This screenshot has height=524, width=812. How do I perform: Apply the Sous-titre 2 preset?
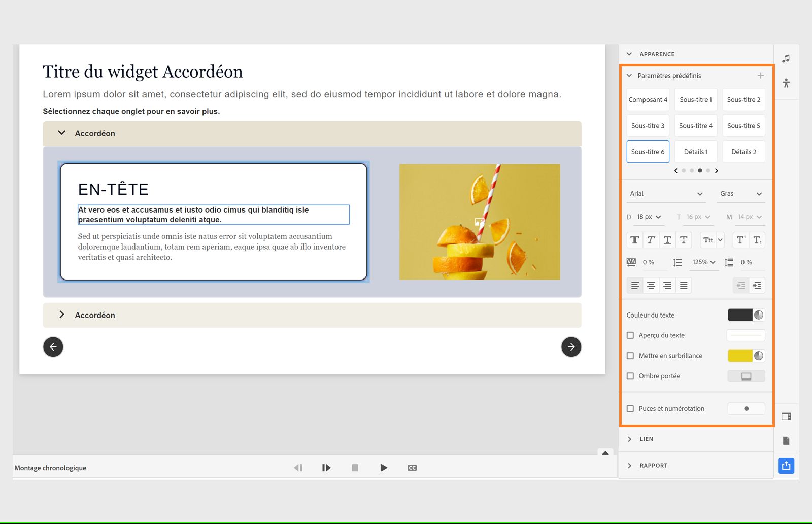[x=743, y=100]
